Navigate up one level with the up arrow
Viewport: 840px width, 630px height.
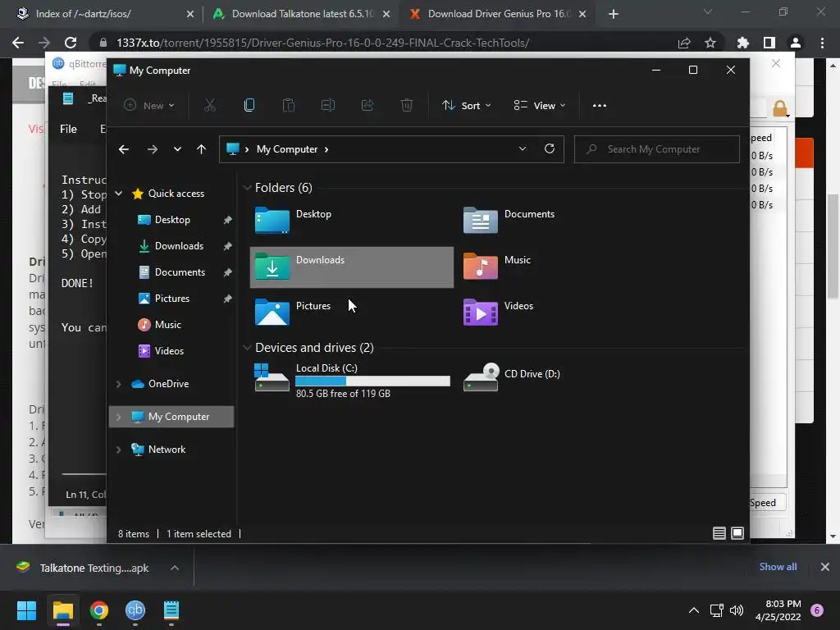pos(202,149)
